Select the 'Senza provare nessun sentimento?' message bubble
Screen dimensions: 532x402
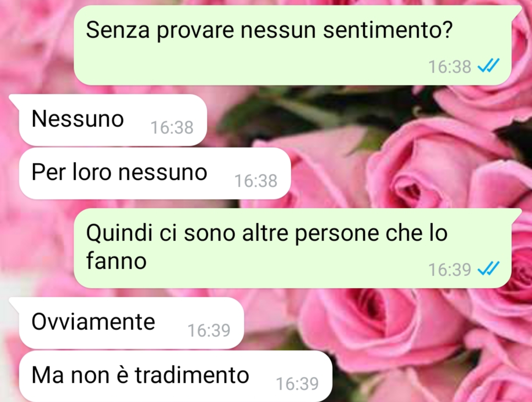coord(293,45)
